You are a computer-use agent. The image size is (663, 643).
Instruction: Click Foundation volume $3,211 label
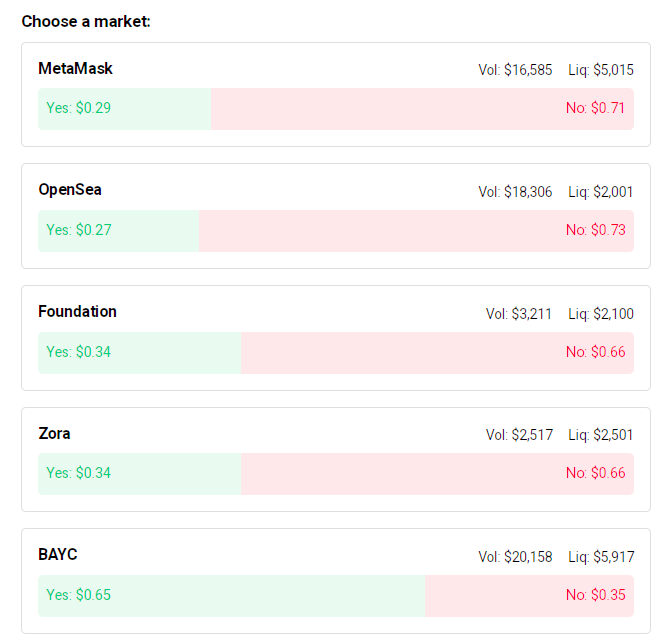pyautogui.click(x=519, y=314)
